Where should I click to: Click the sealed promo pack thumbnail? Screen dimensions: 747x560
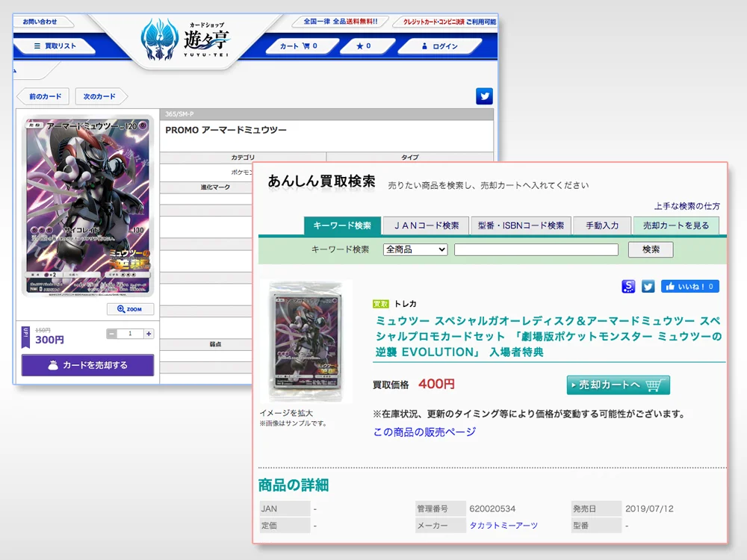[x=306, y=341]
